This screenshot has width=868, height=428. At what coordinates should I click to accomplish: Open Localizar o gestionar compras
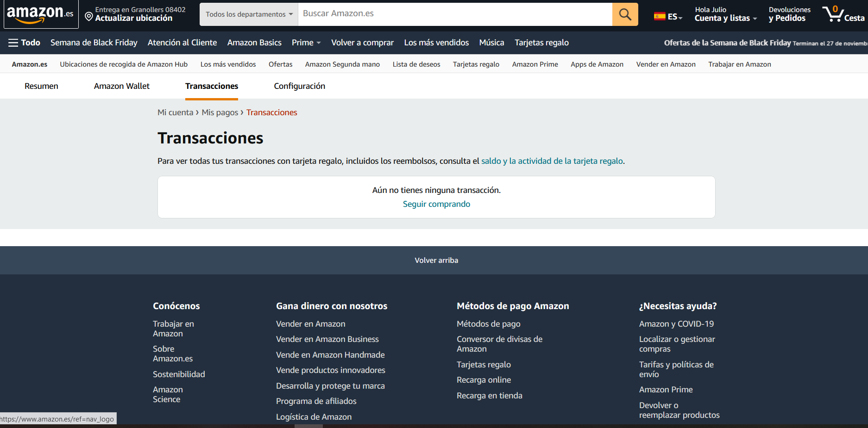(x=677, y=344)
